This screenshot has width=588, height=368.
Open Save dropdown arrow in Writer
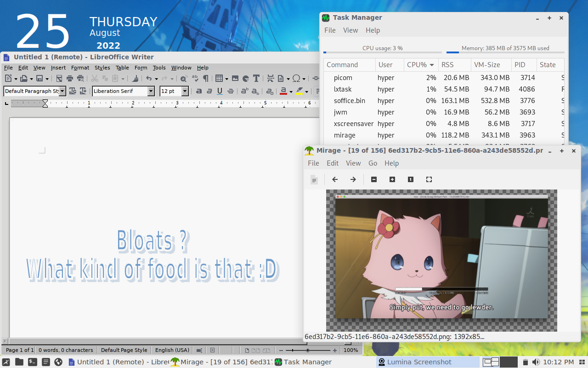click(x=47, y=79)
